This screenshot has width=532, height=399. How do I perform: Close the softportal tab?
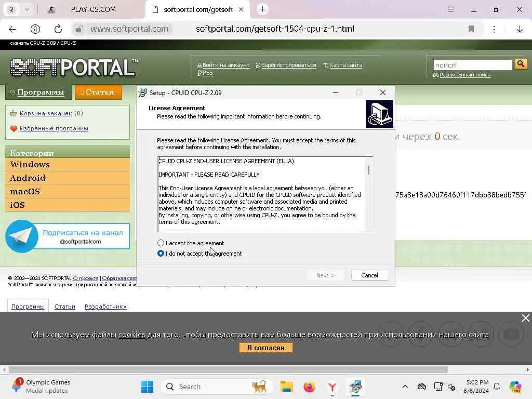point(241,9)
